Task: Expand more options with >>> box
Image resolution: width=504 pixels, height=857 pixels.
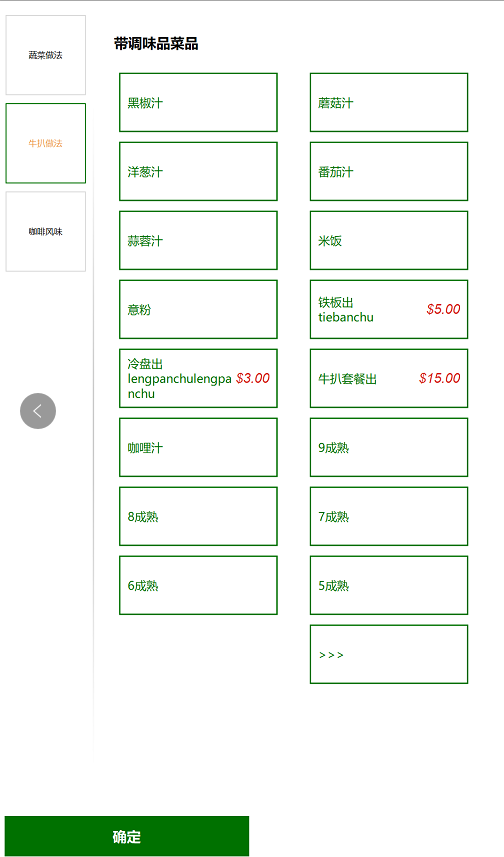Action: (x=389, y=654)
